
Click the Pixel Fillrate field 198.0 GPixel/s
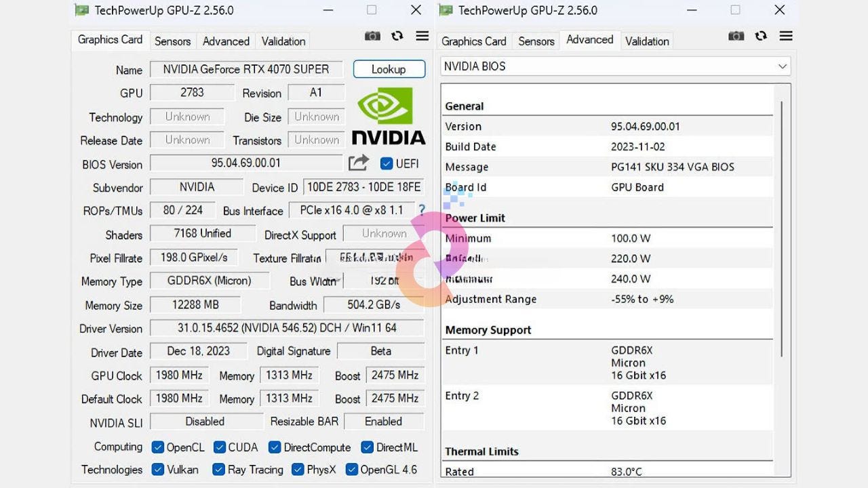(x=194, y=258)
